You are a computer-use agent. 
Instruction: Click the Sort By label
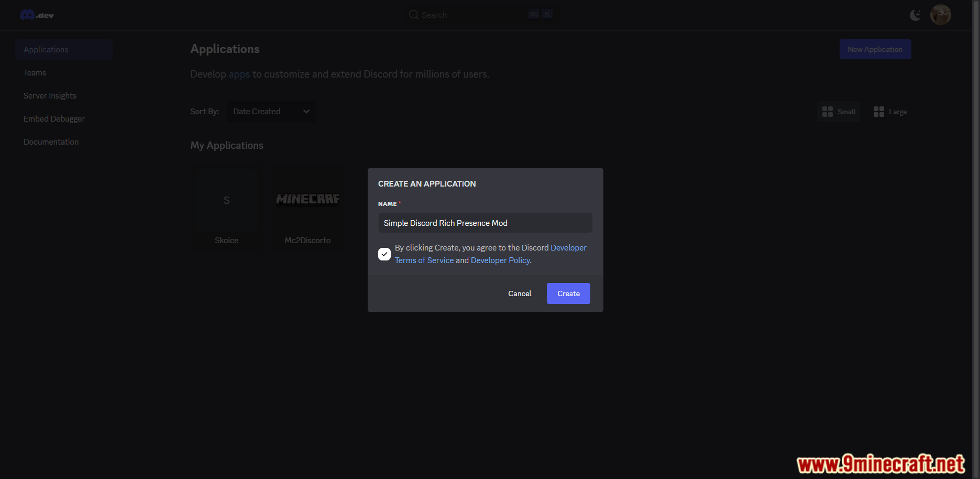click(205, 112)
